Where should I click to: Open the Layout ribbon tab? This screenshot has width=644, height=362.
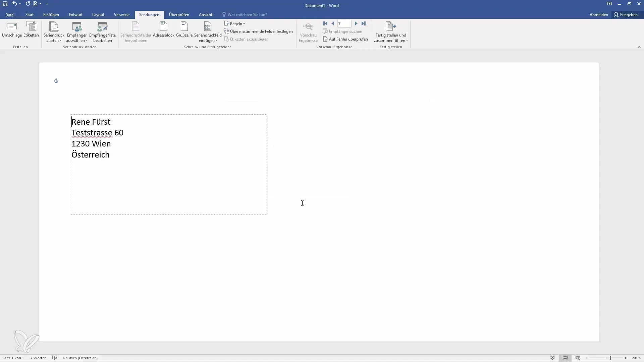tap(98, 15)
